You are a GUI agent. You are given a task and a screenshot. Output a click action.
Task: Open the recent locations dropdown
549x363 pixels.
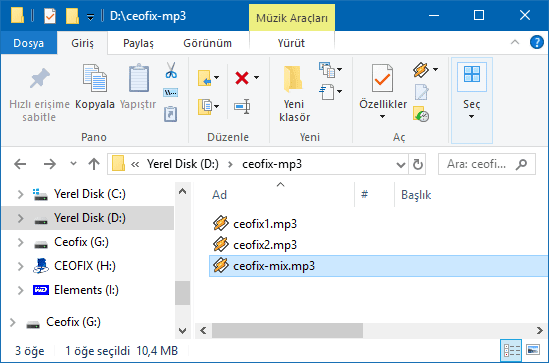73,163
